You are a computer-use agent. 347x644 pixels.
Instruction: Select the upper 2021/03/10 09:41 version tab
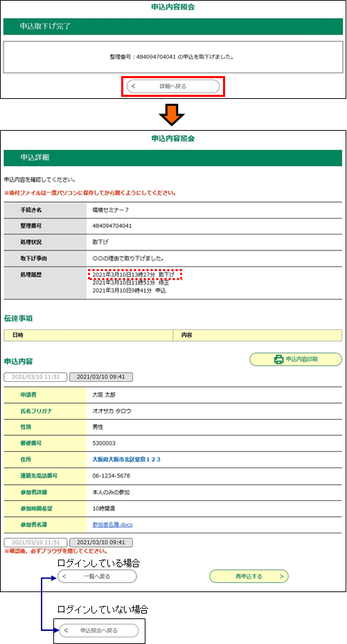pos(101,376)
